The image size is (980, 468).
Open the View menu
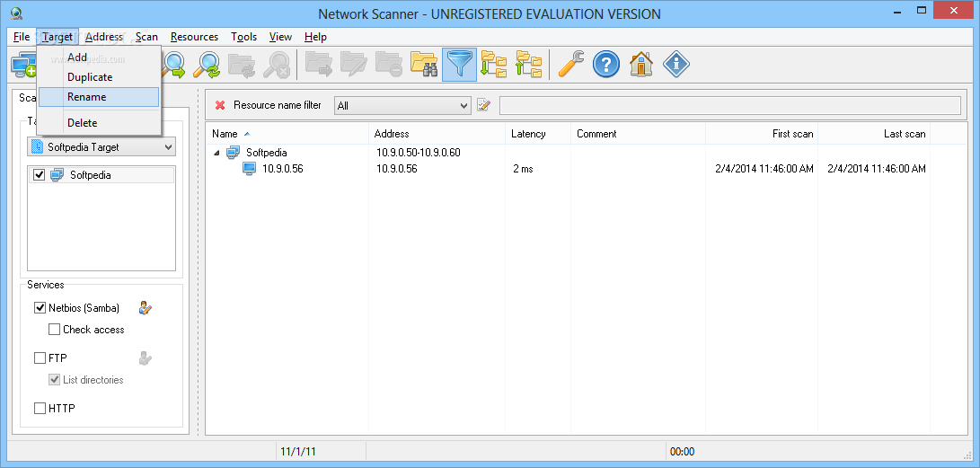tap(280, 37)
